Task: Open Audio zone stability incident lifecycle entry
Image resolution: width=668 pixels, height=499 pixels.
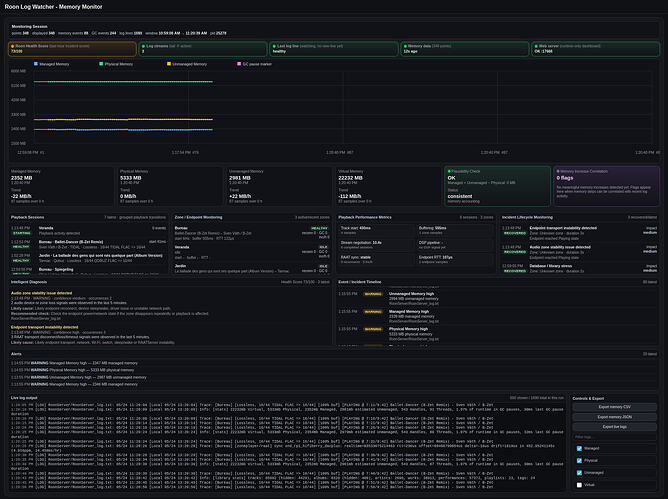Action: click(579, 252)
